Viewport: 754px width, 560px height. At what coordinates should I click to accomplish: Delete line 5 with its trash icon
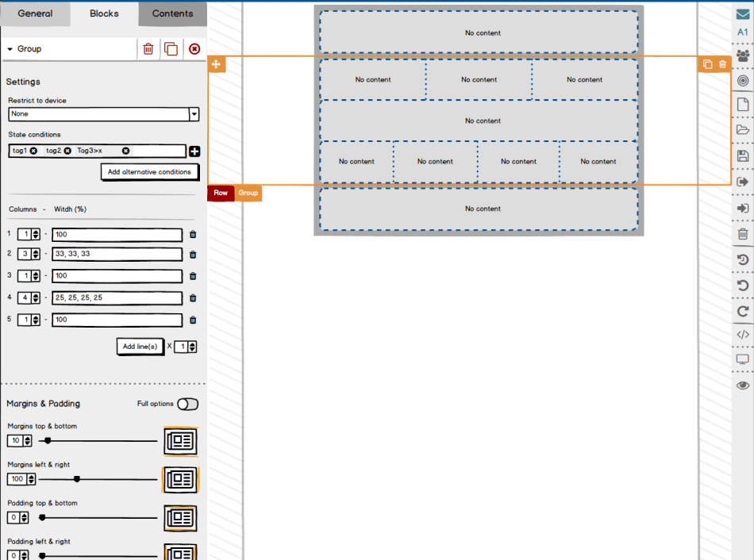(x=193, y=320)
